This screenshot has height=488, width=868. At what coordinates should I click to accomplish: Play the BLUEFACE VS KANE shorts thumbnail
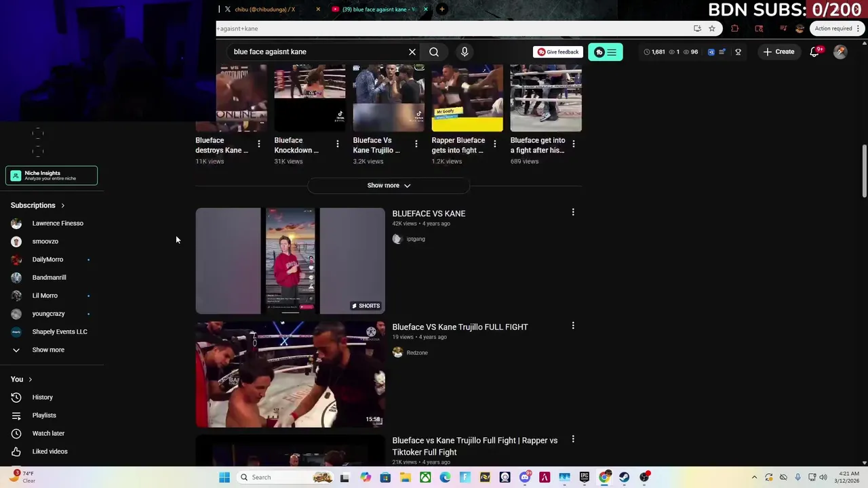[x=290, y=261]
